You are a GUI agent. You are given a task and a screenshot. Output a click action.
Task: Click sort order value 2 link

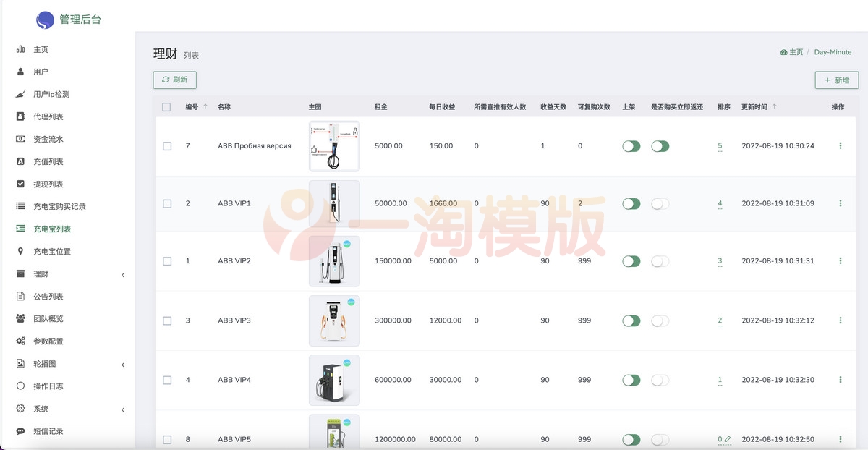click(720, 320)
